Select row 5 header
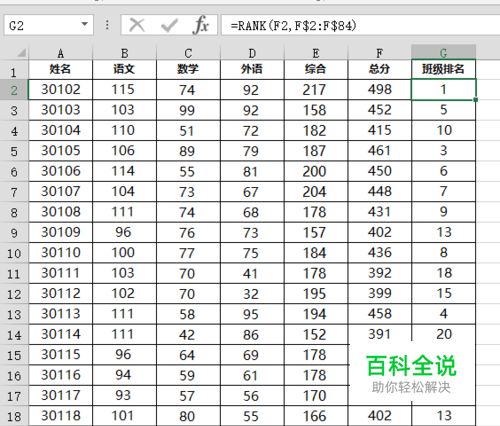This screenshot has height=426, width=500. tap(14, 151)
